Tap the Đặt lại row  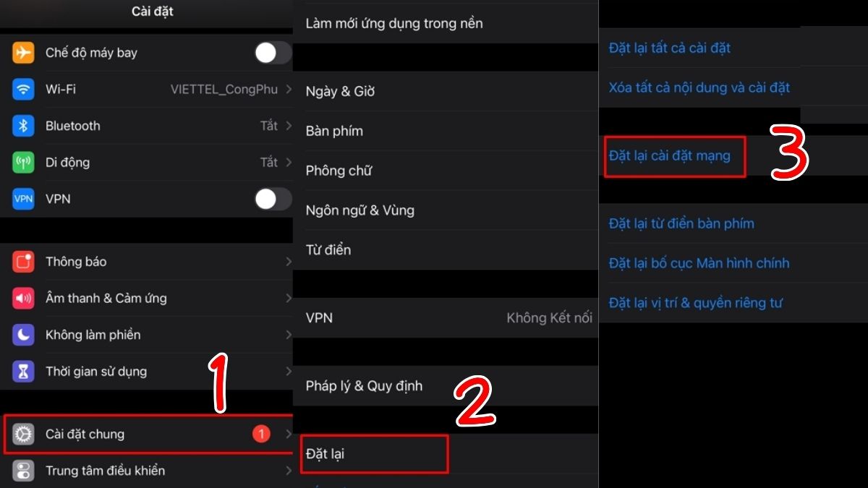click(x=446, y=454)
